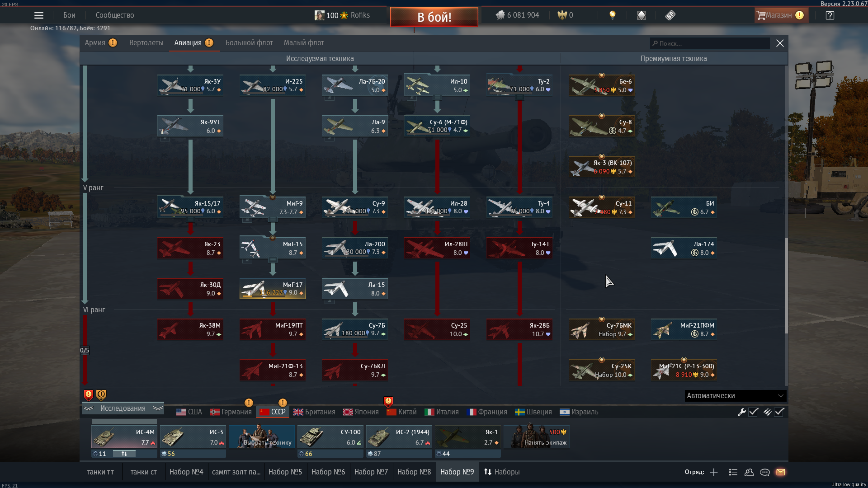This screenshot has height=488, width=868.
Task: Open the contacts list icon
Action: pyautogui.click(x=733, y=472)
